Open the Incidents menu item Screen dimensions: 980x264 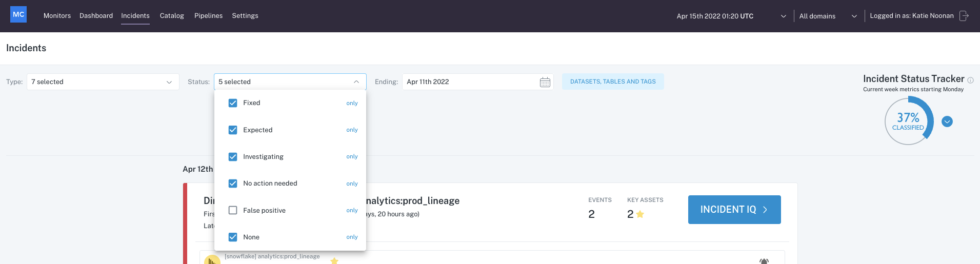click(x=135, y=16)
